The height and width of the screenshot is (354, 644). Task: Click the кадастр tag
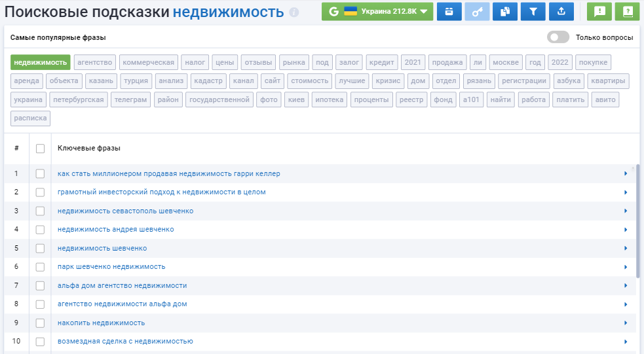click(x=208, y=80)
